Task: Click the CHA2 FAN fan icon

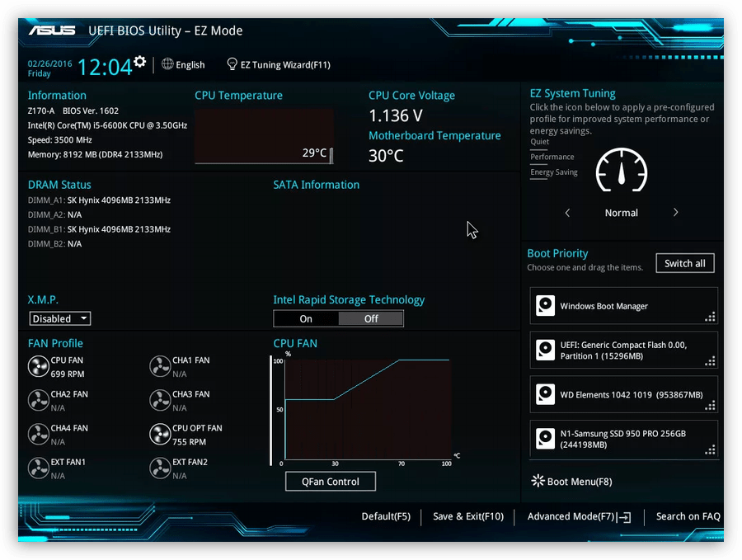Action: click(x=38, y=401)
